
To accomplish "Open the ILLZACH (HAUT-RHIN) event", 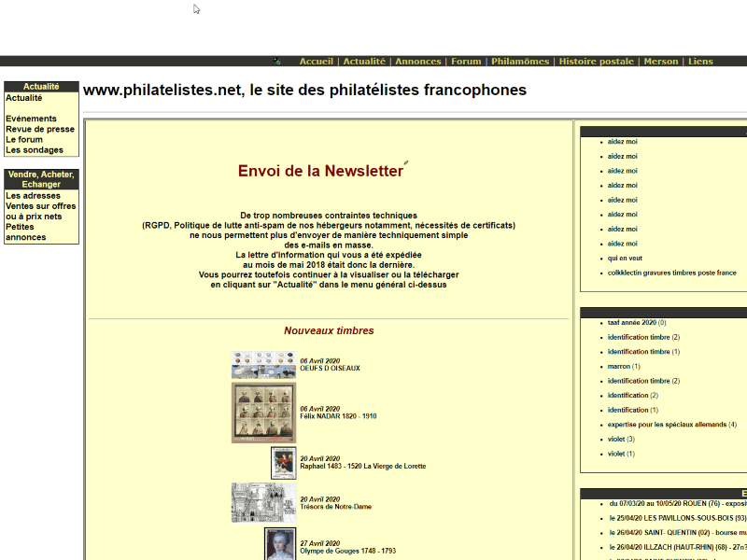I will coord(678,547).
